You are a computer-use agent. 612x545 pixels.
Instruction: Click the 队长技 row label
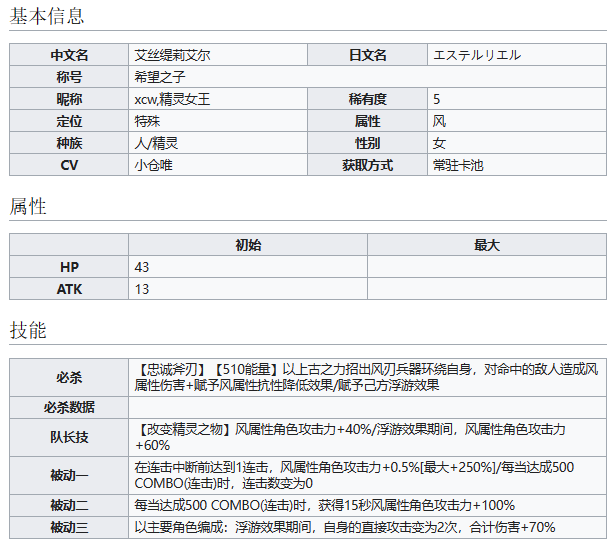click(69, 437)
